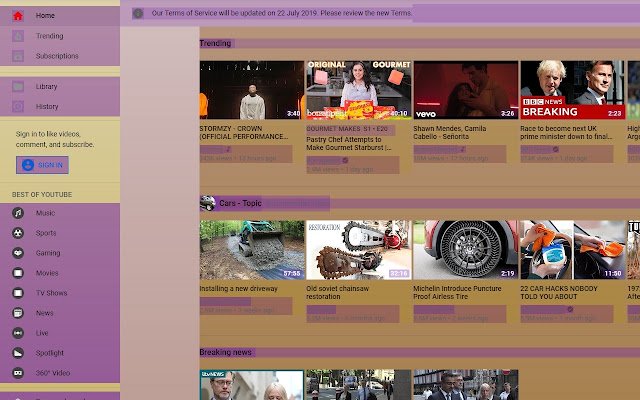Select Spotlight in the sidebar list
The width and height of the screenshot is (640, 400).
click(60, 353)
